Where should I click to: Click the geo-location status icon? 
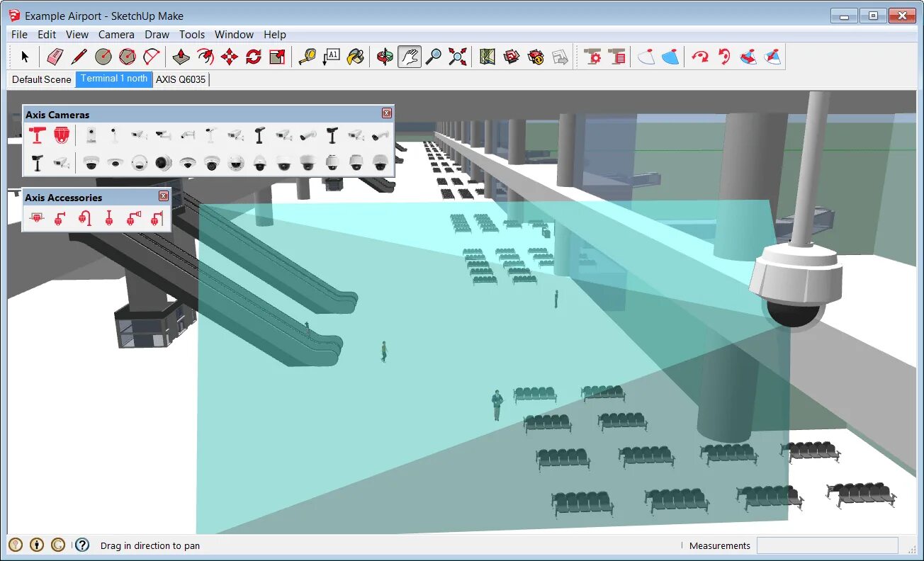[x=16, y=545]
